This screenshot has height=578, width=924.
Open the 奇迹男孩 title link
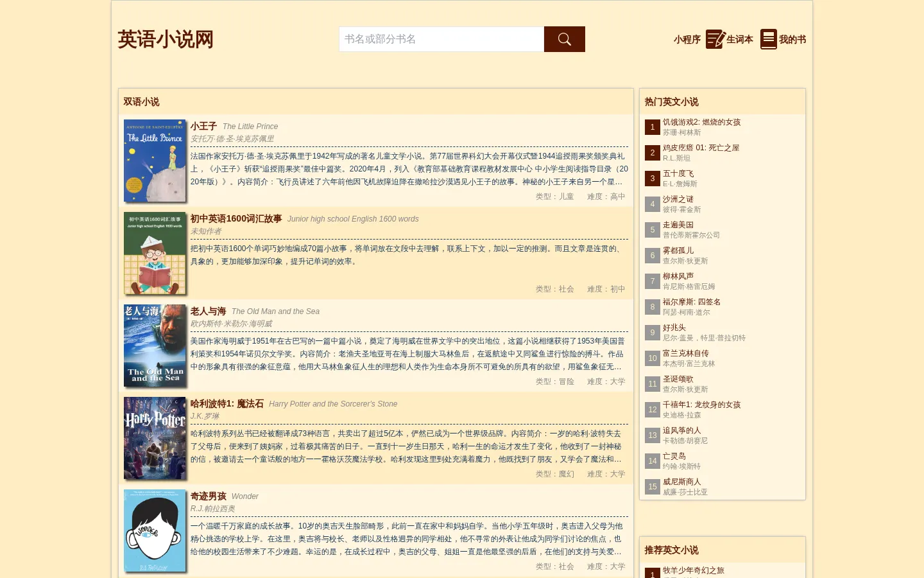click(x=208, y=496)
